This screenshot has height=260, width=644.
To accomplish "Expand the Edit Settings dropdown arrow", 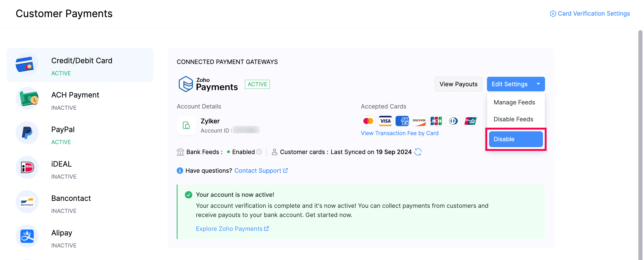I will (538, 84).
